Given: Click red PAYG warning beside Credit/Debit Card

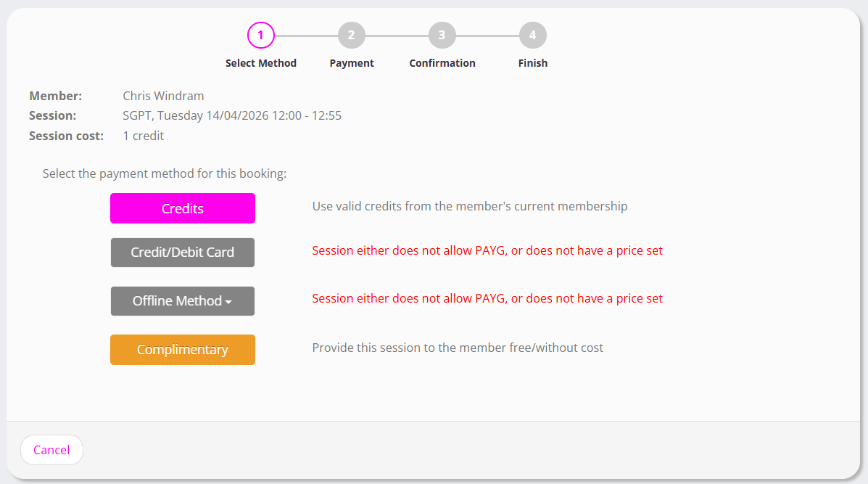Looking at the screenshot, I should [x=487, y=251].
